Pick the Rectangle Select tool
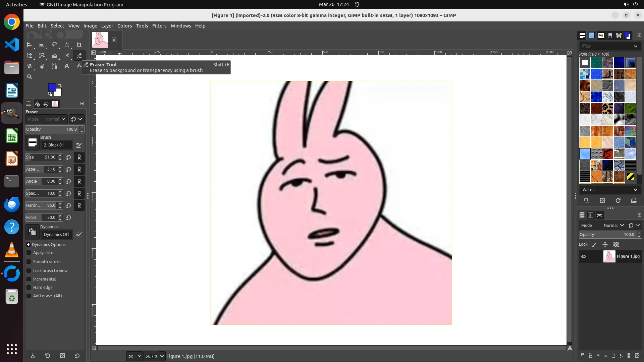Viewport: 644px width, 362px height. [42, 45]
